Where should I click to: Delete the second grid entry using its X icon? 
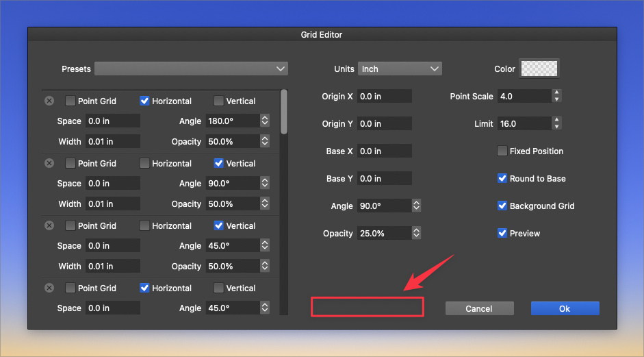[x=49, y=163]
